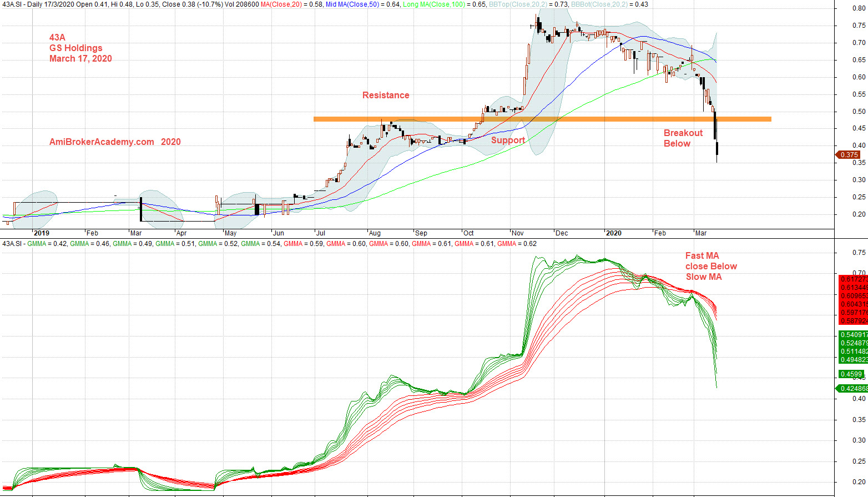Click the Aug label on time axis
This screenshot has height=497, width=868.
375,233
